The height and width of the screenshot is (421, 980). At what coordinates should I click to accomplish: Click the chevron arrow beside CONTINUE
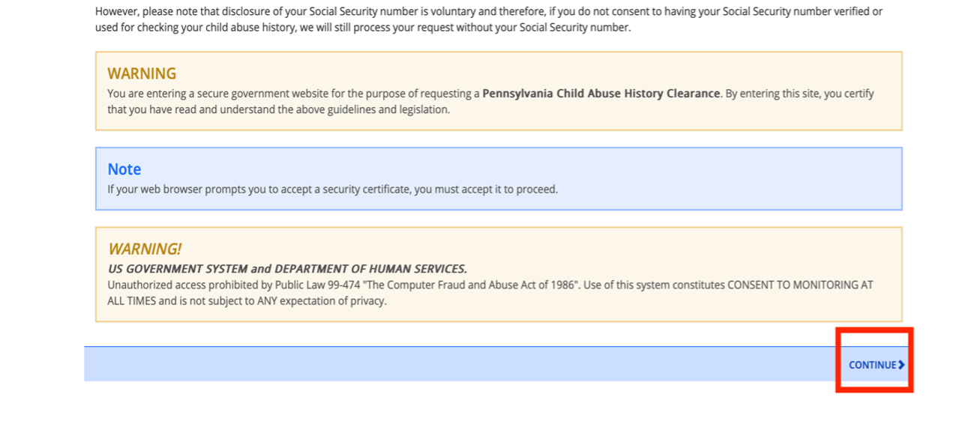point(901,365)
